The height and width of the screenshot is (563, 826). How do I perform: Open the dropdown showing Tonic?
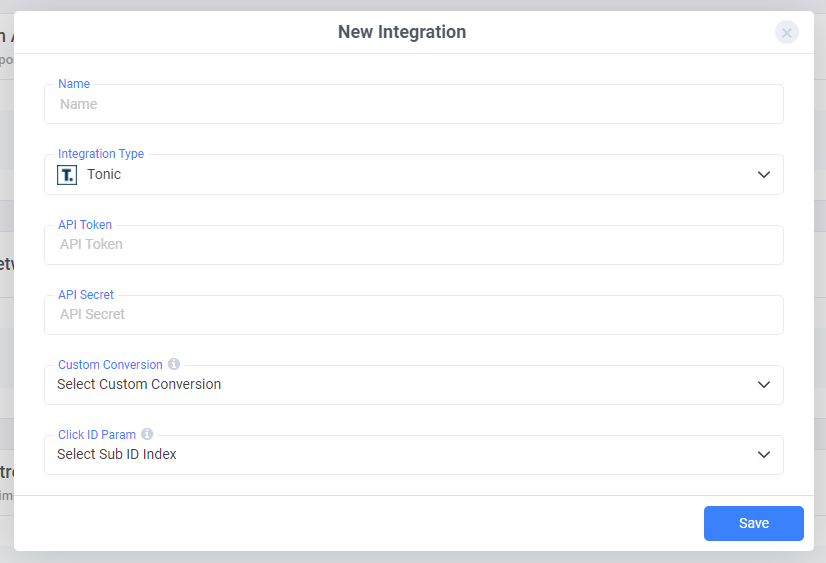coord(400,175)
